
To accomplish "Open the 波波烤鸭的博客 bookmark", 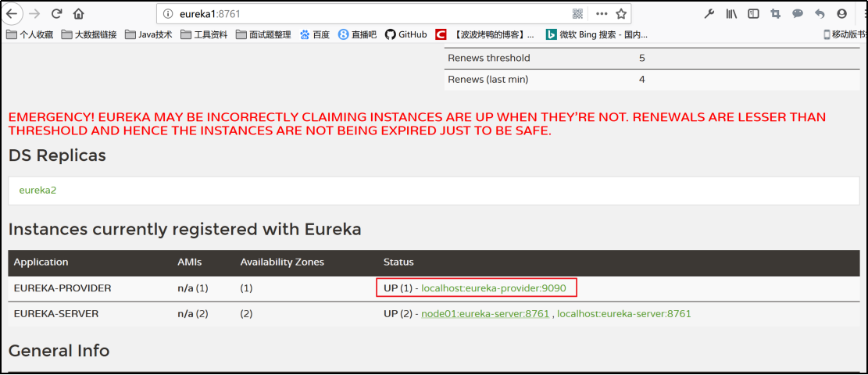I will [485, 34].
